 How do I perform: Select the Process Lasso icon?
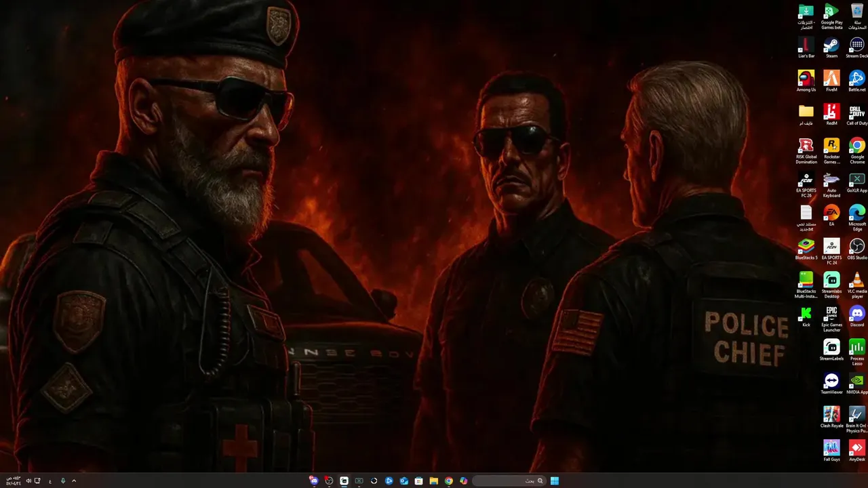(857, 352)
